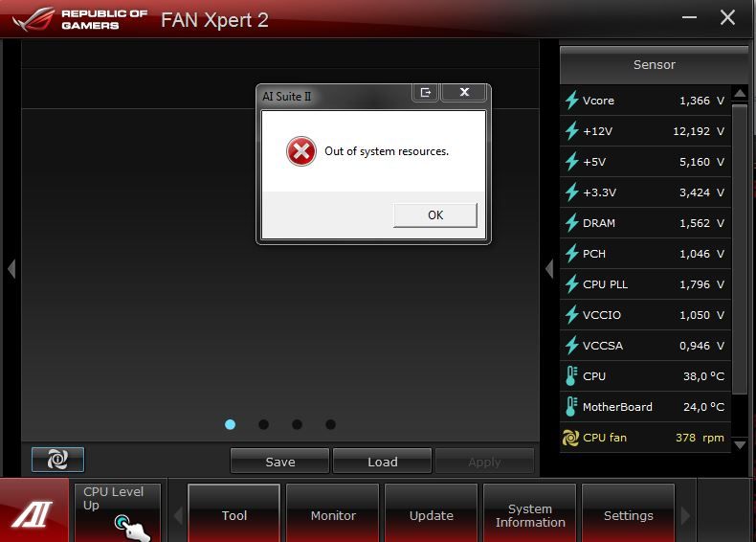Click the red error icon in the dialog
Viewport: 756px width, 542px height.
301,151
